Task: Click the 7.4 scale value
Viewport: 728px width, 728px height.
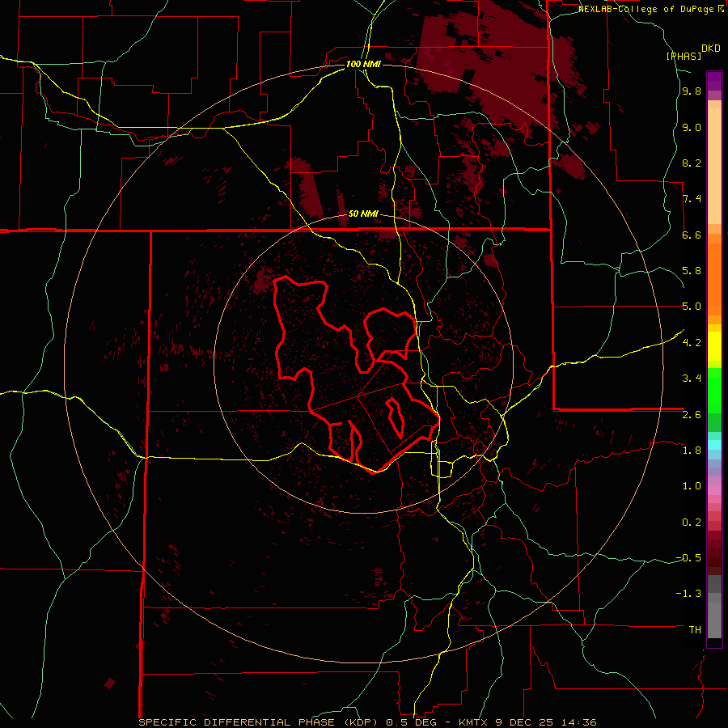Action: pyautogui.click(x=692, y=199)
